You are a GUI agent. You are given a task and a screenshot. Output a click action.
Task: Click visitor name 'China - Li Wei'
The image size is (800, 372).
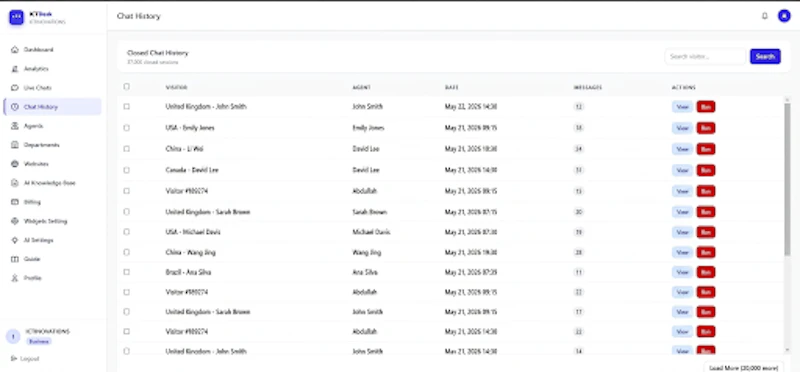pos(184,149)
